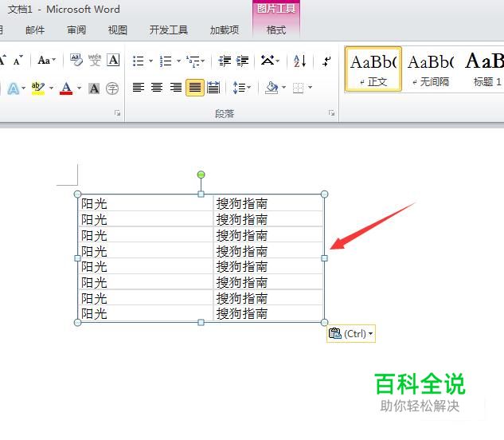
Task: Open the Font dialog launcher
Action: click(117, 113)
